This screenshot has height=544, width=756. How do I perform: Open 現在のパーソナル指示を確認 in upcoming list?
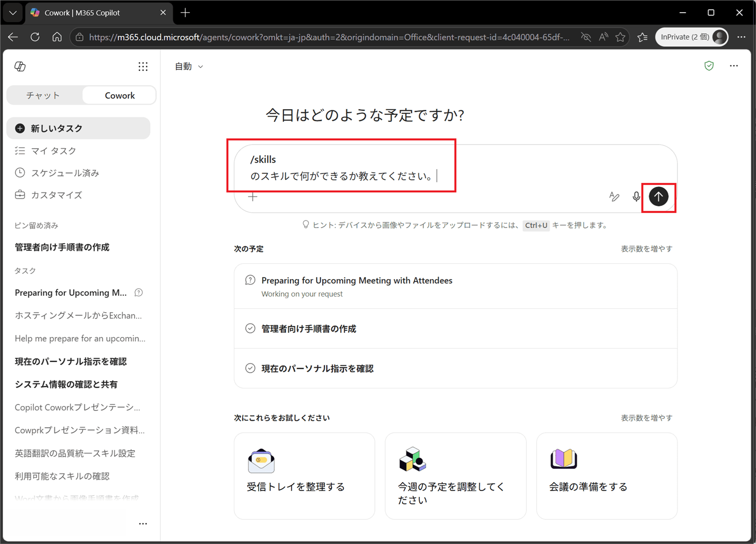456,369
